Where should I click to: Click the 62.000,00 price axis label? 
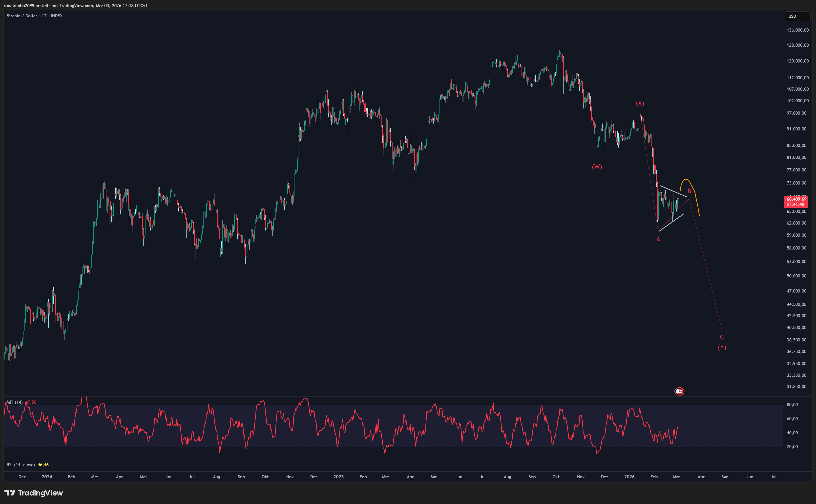click(x=796, y=223)
